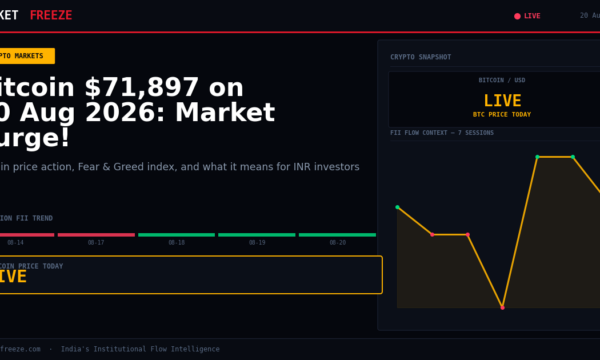Click the first green data point on chart
Viewport: 600px width, 360px height.
[x=397, y=207]
